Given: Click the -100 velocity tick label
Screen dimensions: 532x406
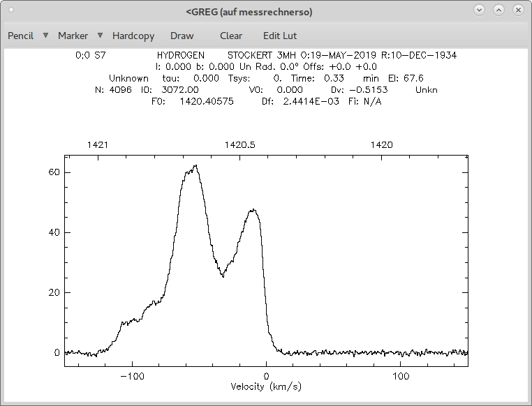Looking at the screenshot, I should [x=133, y=376].
